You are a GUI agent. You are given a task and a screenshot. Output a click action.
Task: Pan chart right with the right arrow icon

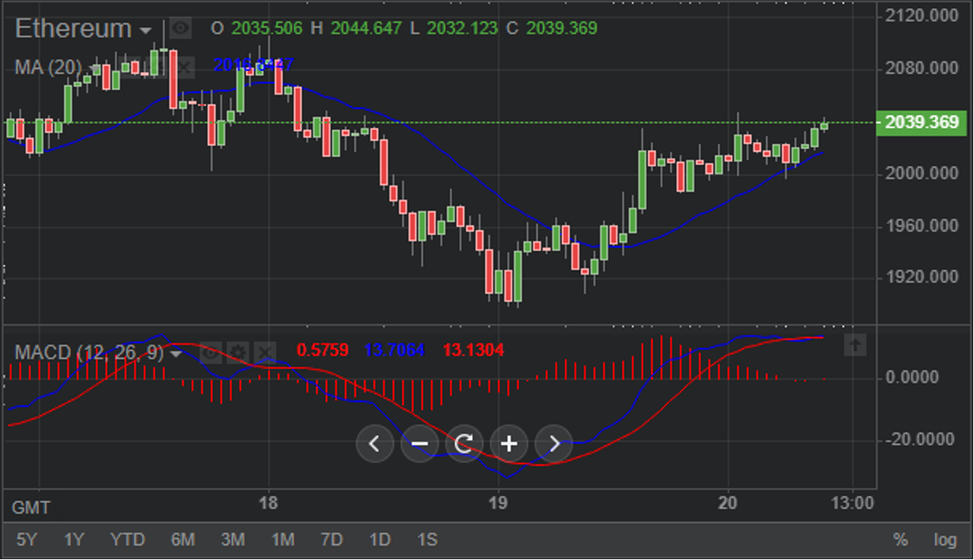(553, 444)
